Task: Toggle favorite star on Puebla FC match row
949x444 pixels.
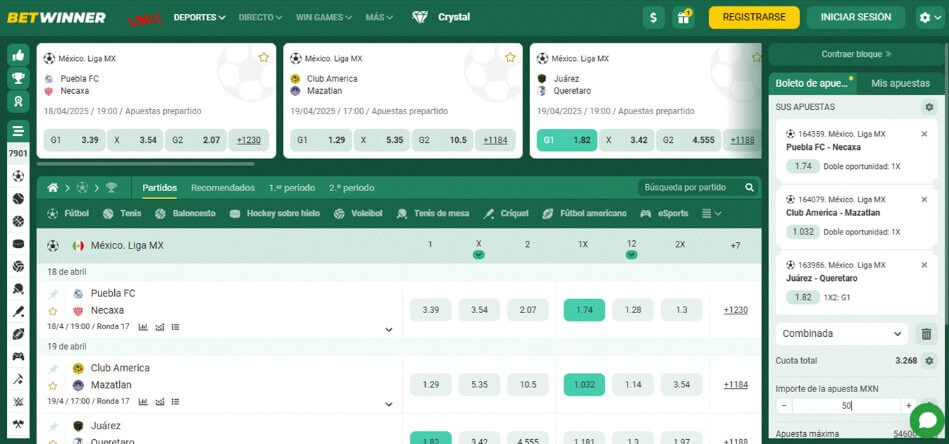Action: (53, 311)
